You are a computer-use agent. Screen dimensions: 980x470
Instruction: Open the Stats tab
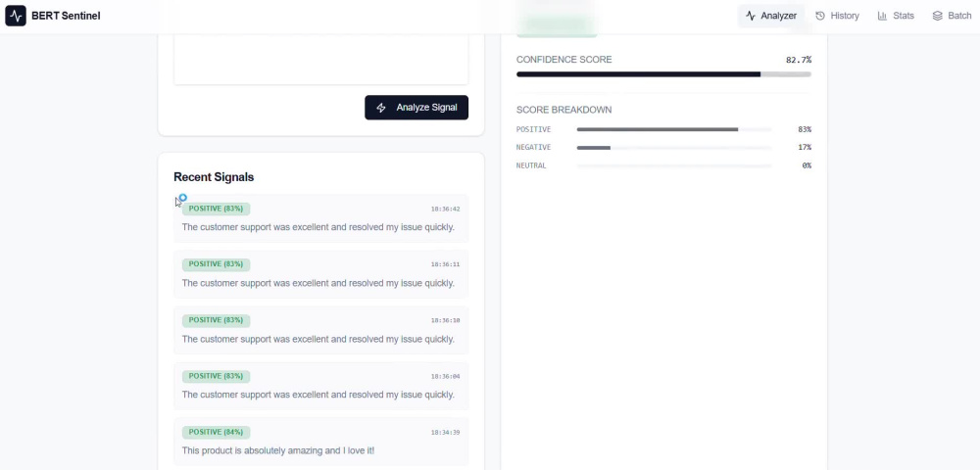896,16
